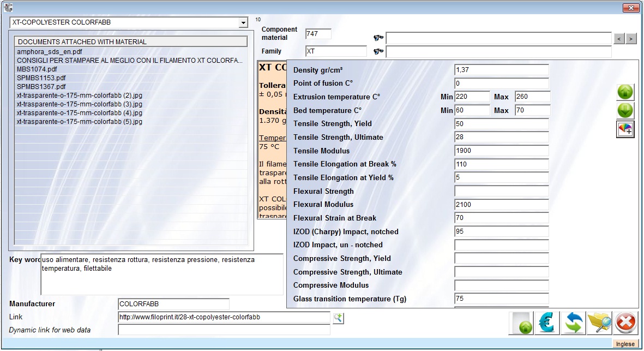Viewport: 644px width, 351px height.
Task: Click the Flexural Modulus field
Action: point(502,204)
